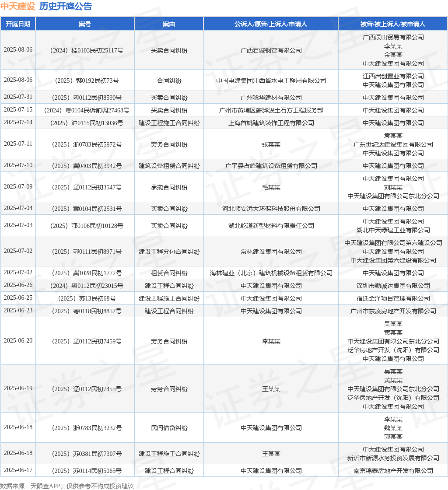
Task: Click the 数据来源 footer note
Action: (x=67, y=486)
